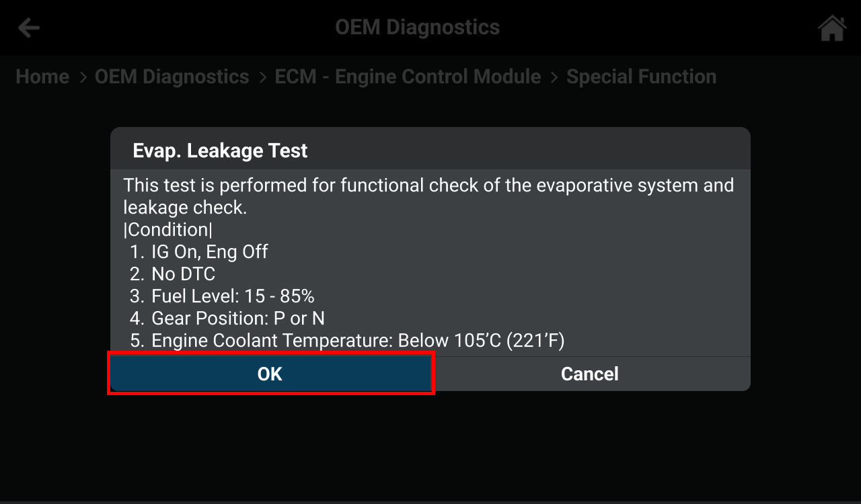Tap the back arrow icon

point(29,28)
